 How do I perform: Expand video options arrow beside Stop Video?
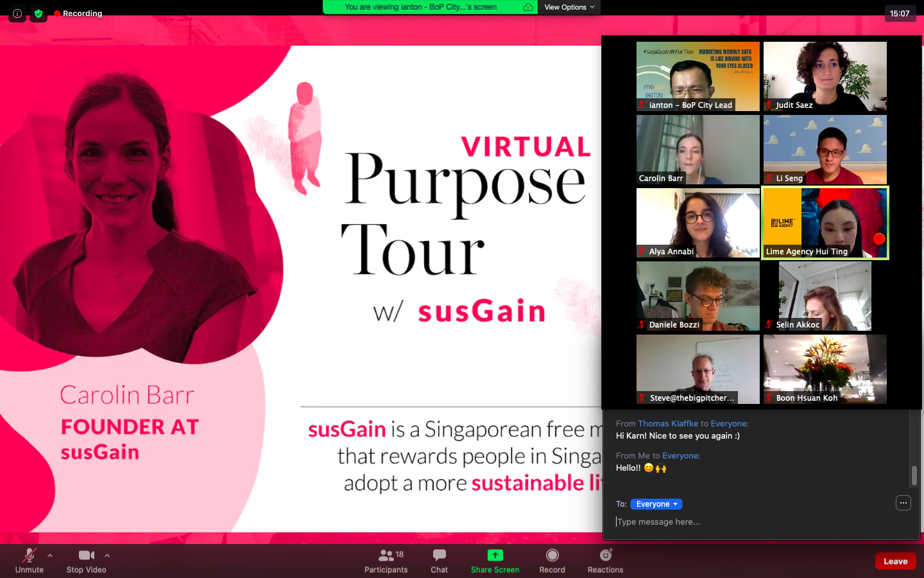click(107, 556)
